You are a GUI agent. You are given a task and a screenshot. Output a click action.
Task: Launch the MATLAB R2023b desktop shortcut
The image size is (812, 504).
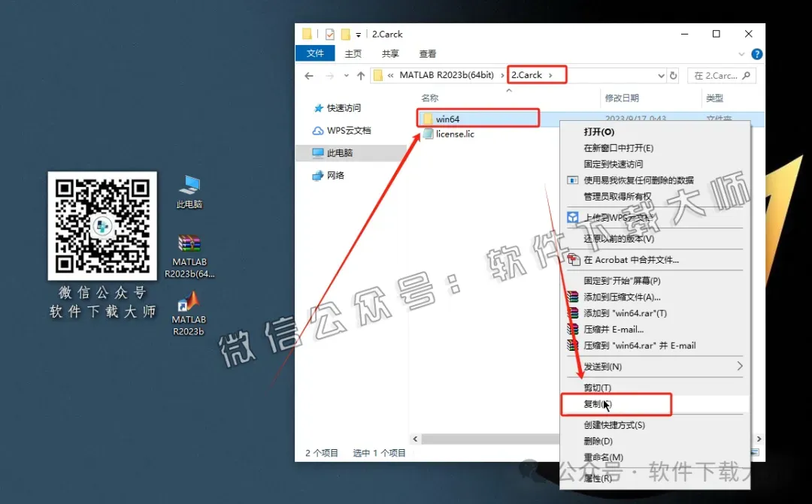pyautogui.click(x=189, y=313)
